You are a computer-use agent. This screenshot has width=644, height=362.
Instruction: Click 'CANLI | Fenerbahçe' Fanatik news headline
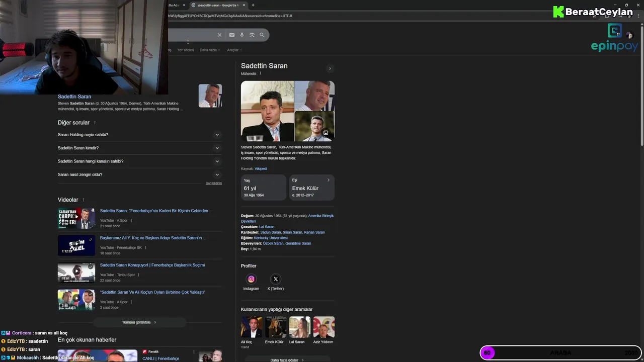tap(160, 358)
